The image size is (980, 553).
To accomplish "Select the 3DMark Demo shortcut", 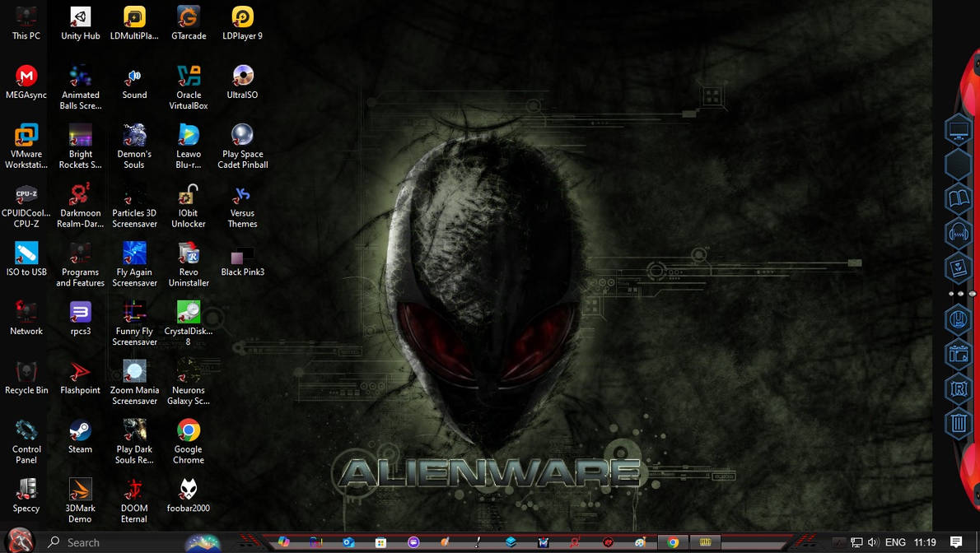I will (80, 500).
